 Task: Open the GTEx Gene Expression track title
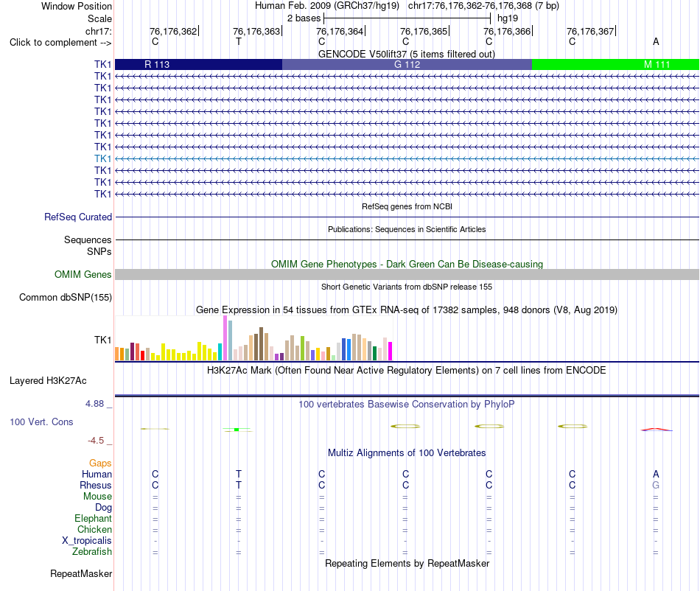(407, 310)
